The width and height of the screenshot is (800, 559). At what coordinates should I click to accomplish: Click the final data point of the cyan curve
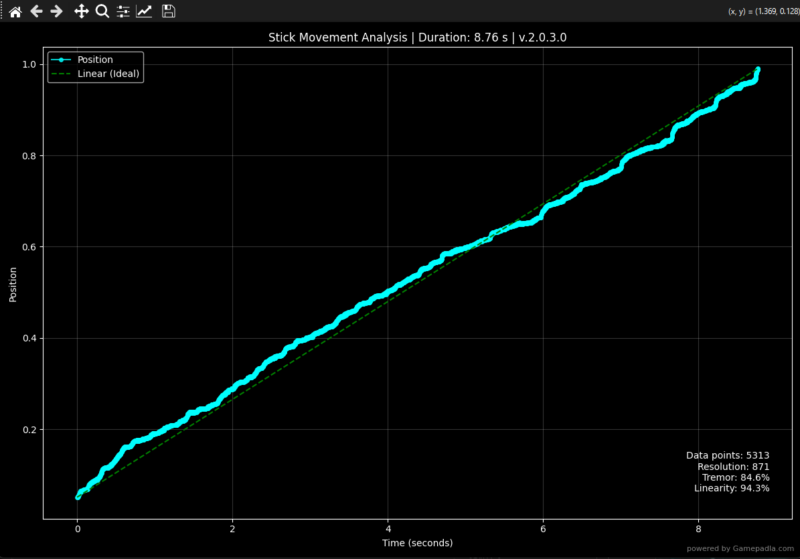point(758,69)
